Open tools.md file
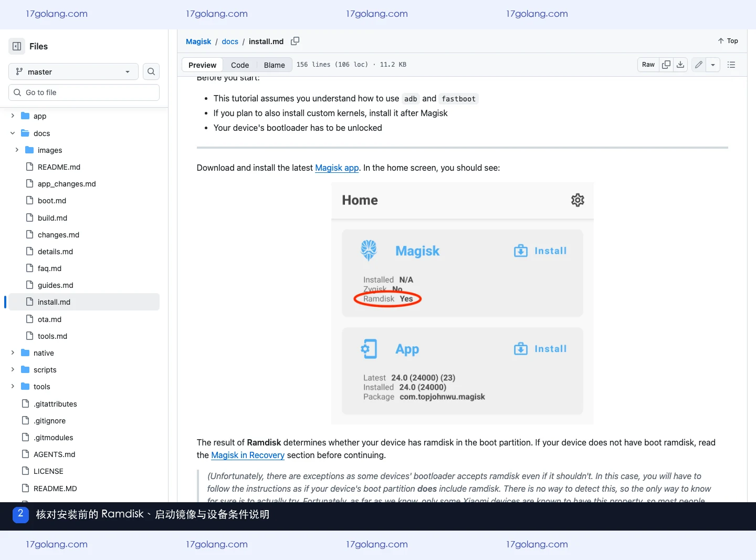 [x=52, y=336]
